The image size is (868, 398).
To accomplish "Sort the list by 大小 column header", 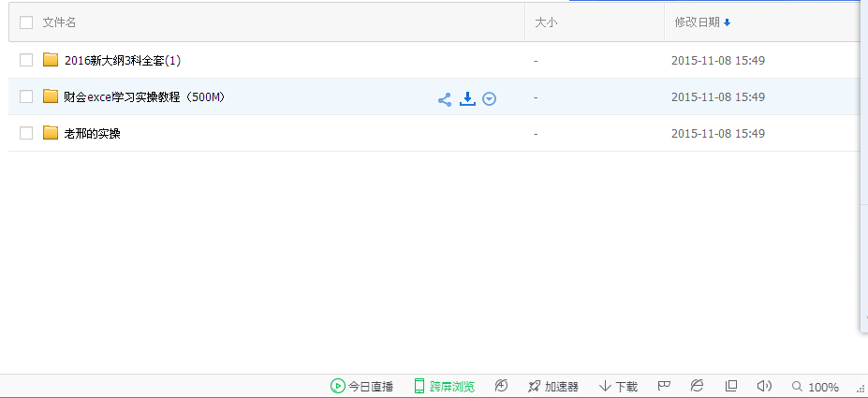I will 546,22.
